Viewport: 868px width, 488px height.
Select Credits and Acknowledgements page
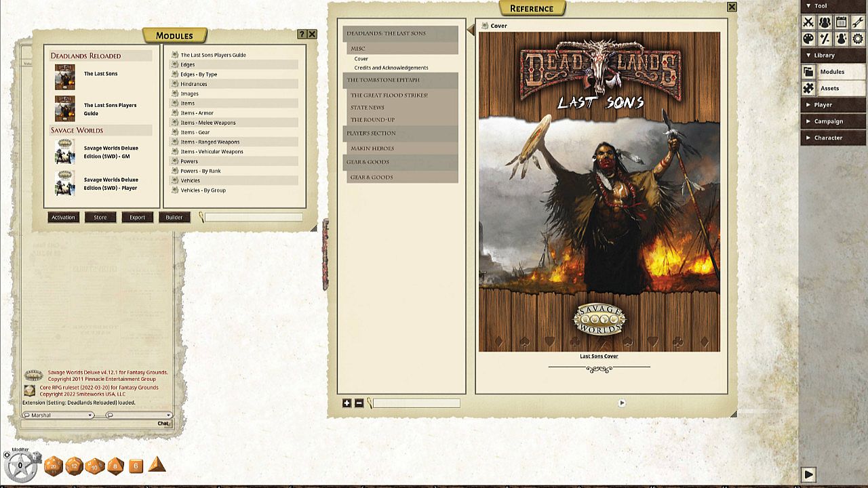pyautogui.click(x=391, y=68)
